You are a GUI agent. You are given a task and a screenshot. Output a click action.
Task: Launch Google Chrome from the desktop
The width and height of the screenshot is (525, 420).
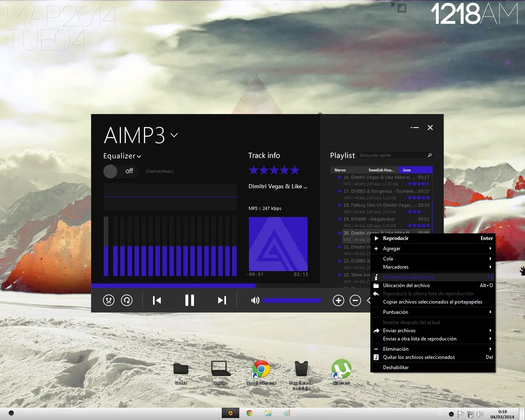261,372
